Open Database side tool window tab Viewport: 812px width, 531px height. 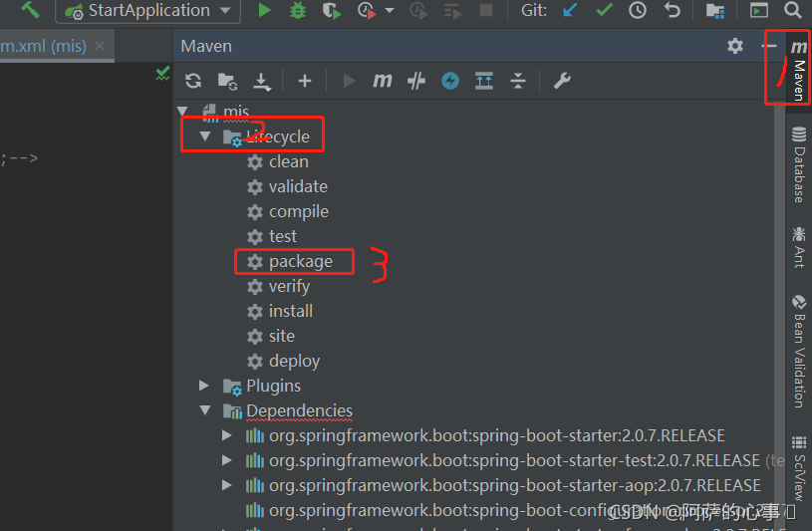pyautogui.click(x=799, y=164)
